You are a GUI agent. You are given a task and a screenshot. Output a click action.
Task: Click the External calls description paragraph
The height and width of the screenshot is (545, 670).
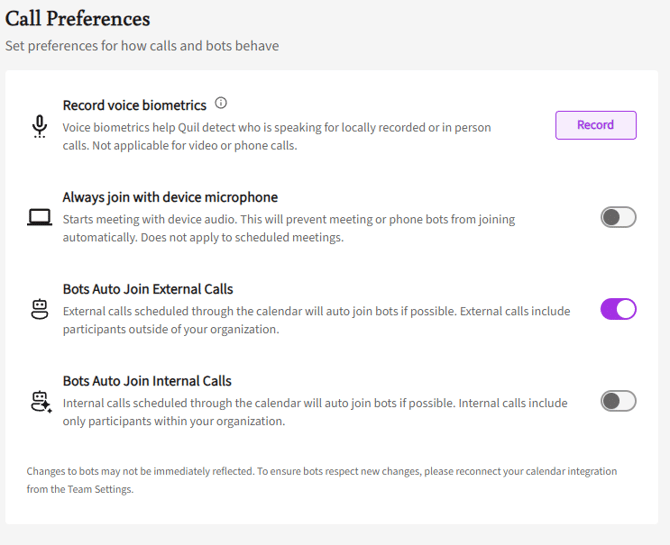[x=316, y=320]
